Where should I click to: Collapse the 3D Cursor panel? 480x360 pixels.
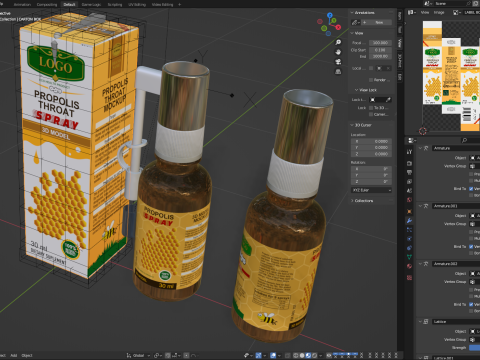pos(352,125)
